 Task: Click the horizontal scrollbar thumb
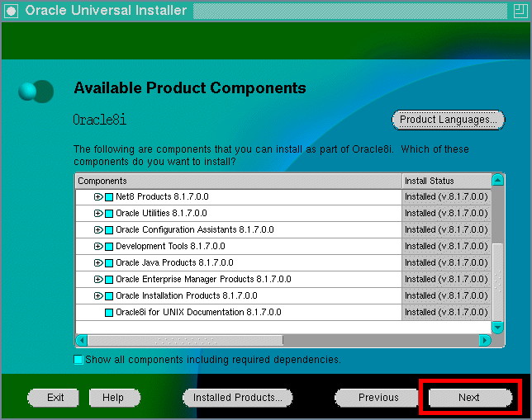click(185, 340)
